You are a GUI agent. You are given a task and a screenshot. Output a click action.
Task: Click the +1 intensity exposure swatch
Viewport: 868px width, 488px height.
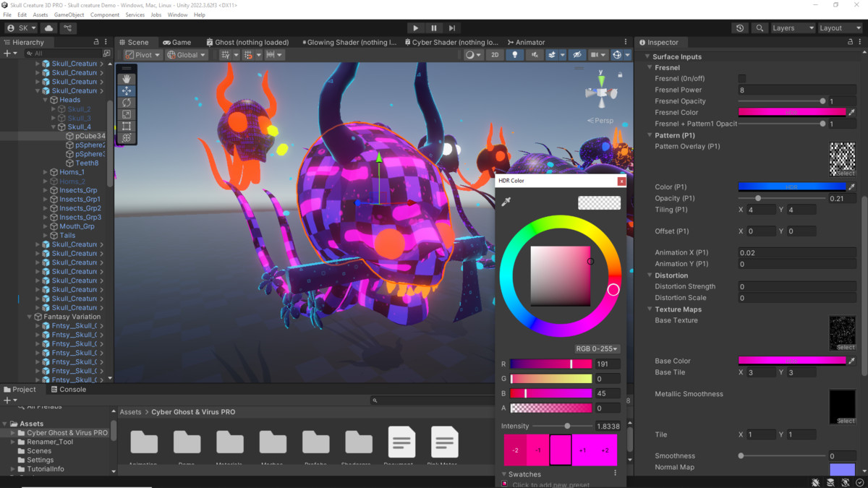coord(583,450)
